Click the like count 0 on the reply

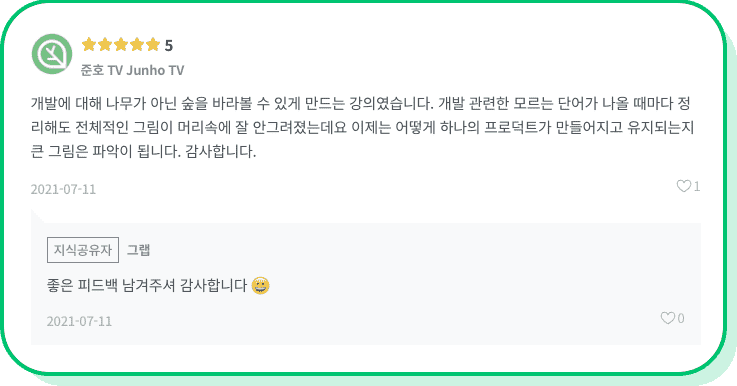pos(681,319)
